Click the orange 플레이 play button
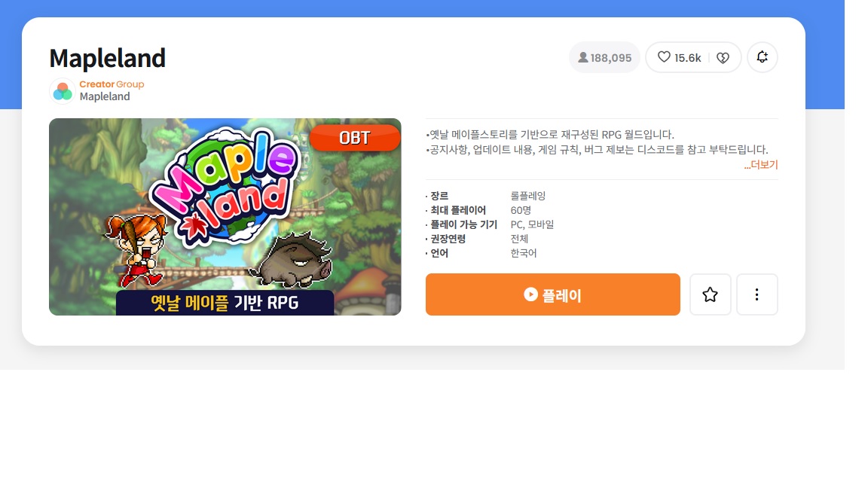This screenshot has width=868, height=488. tap(552, 294)
